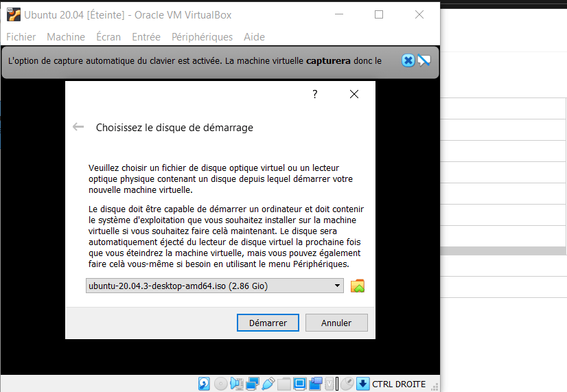Dismiss the keyboard capture notification
This screenshot has height=392, width=567.
coord(408,60)
